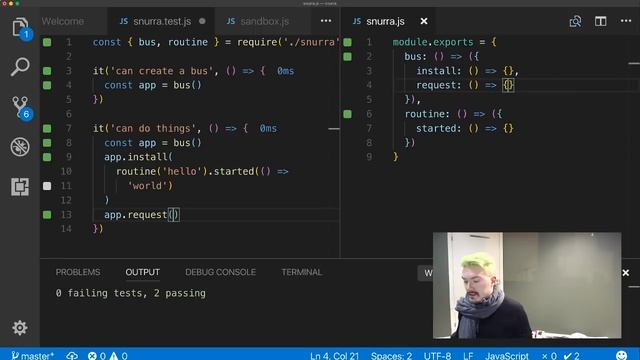Click the started: line in snurra.js
The image size is (640, 360).
(464, 128)
